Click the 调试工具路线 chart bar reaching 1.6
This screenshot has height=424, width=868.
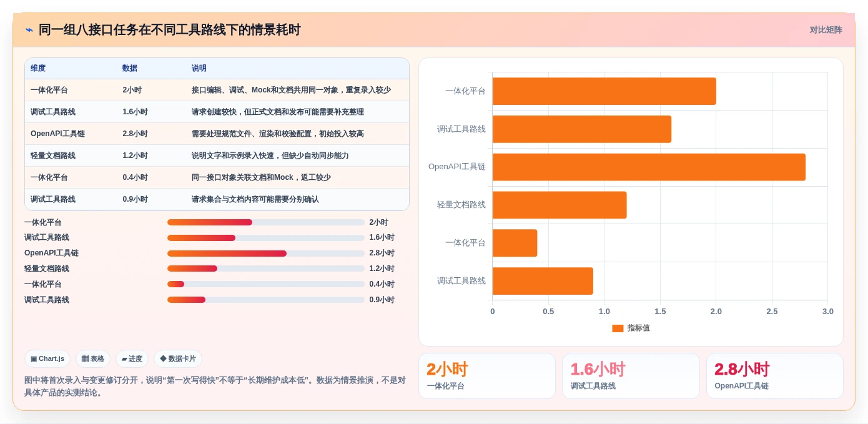(x=582, y=129)
